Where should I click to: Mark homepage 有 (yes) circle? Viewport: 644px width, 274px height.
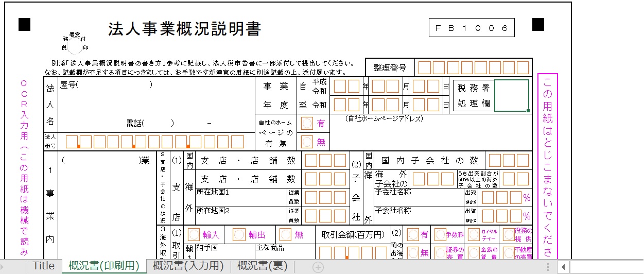tap(306, 123)
